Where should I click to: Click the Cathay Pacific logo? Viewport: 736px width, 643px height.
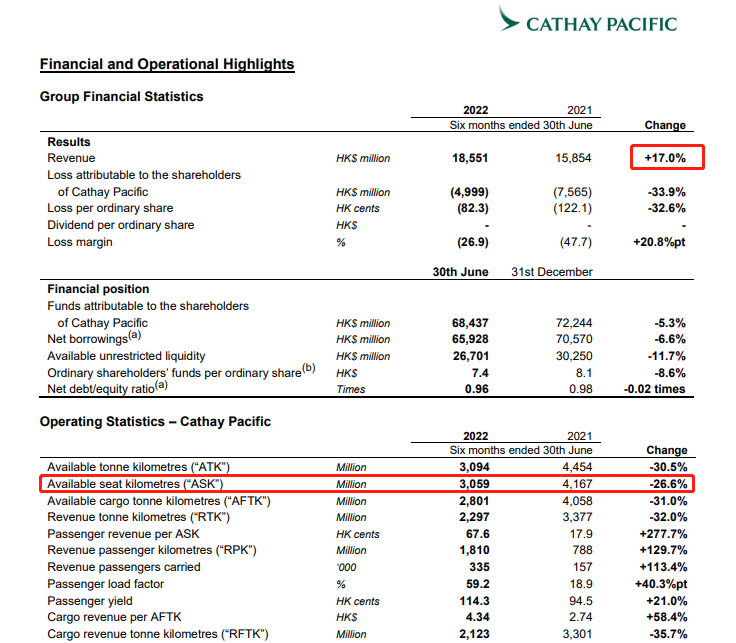pos(588,21)
